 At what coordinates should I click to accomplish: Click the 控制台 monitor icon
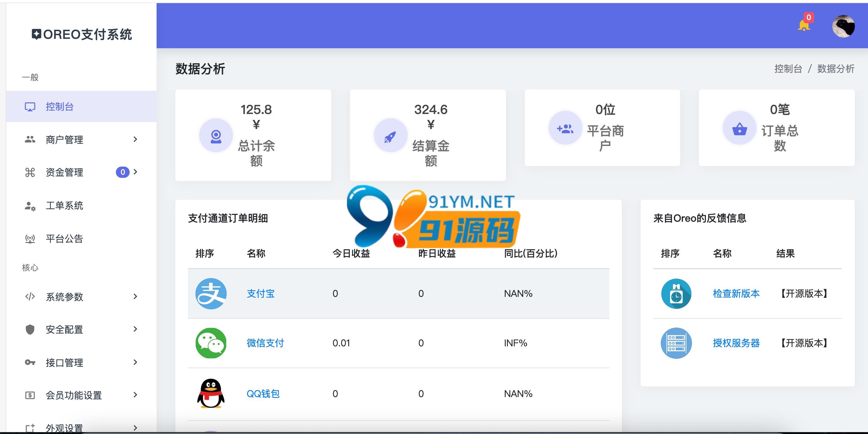coord(30,107)
